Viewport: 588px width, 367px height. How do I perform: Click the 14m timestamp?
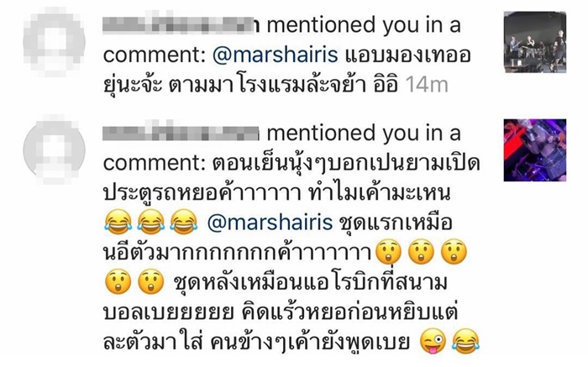(427, 86)
